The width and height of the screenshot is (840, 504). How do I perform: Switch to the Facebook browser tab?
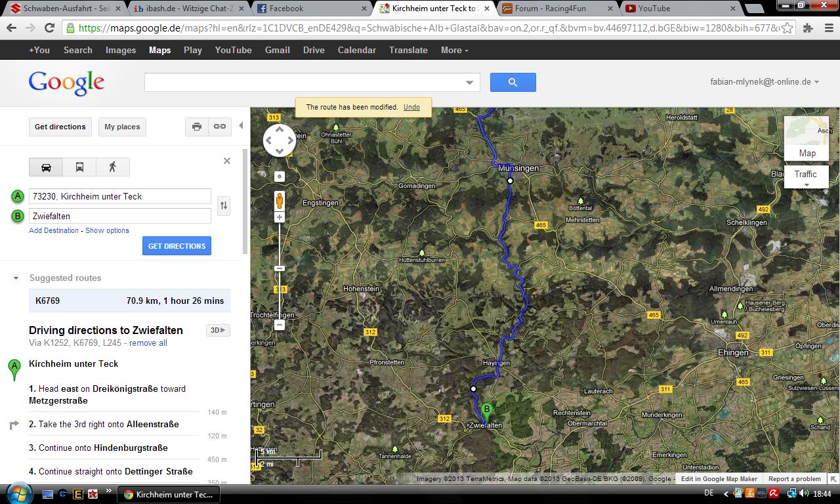[312, 9]
